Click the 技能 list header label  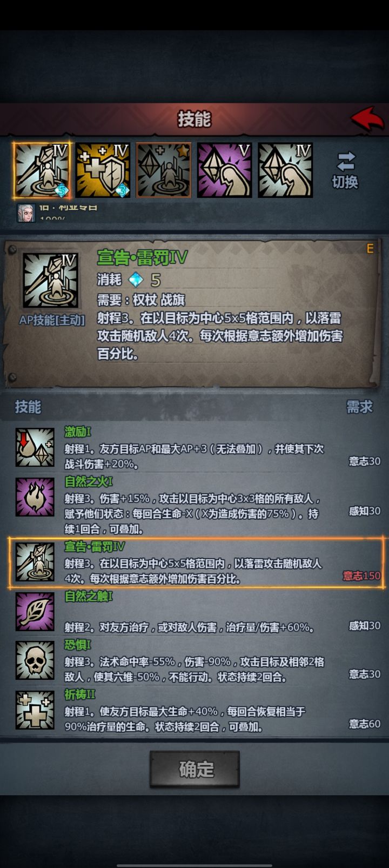tap(28, 407)
